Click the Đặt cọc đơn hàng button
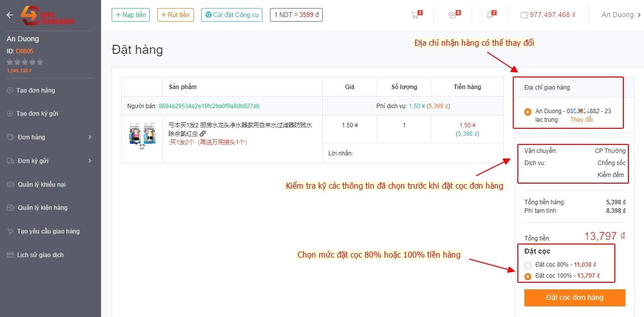This screenshot has height=317, width=644. (x=575, y=297)
